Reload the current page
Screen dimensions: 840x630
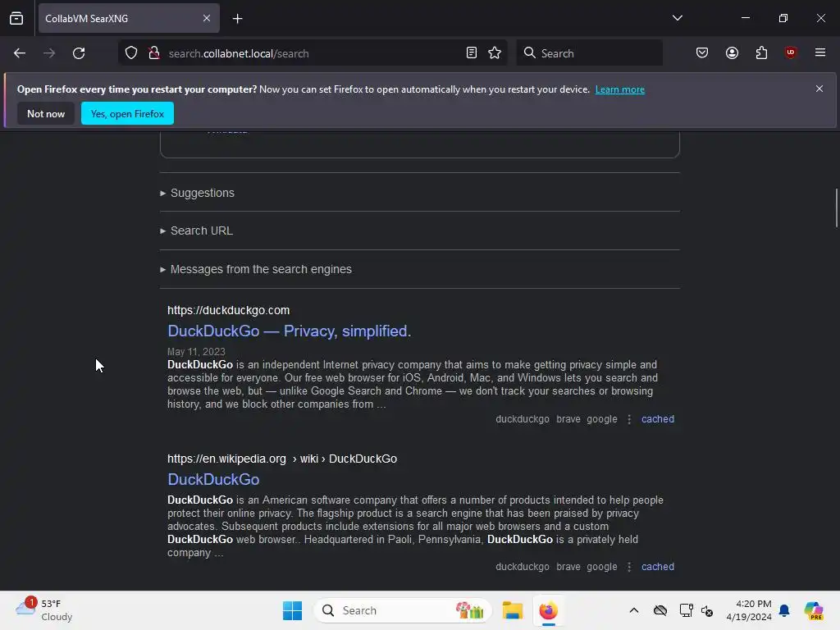79,53
